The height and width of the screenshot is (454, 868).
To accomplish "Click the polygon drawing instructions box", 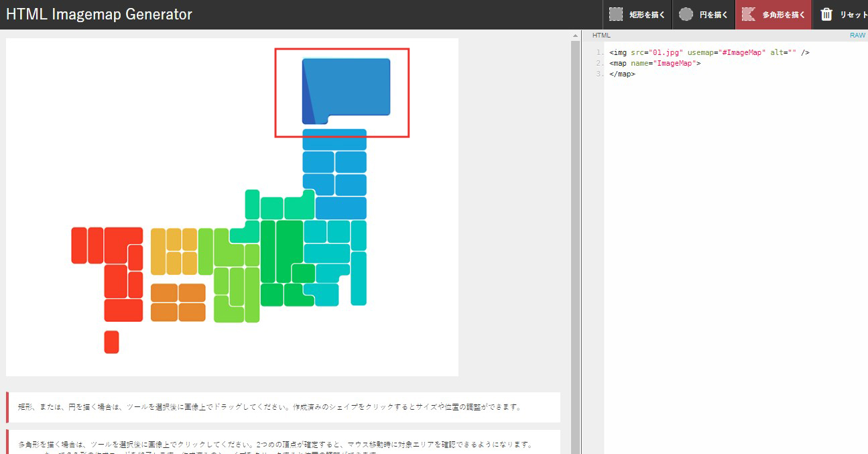I will 283,444.
